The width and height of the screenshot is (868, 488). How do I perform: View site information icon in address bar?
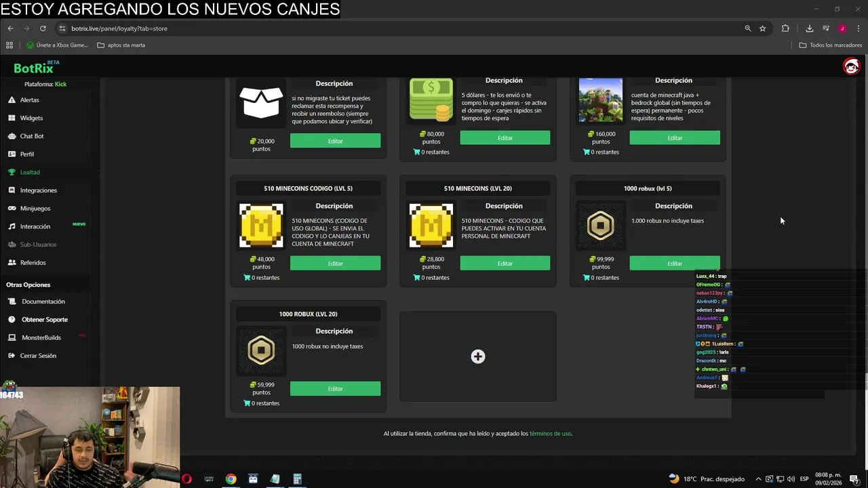pyautogui.click(x=62, y=28)
